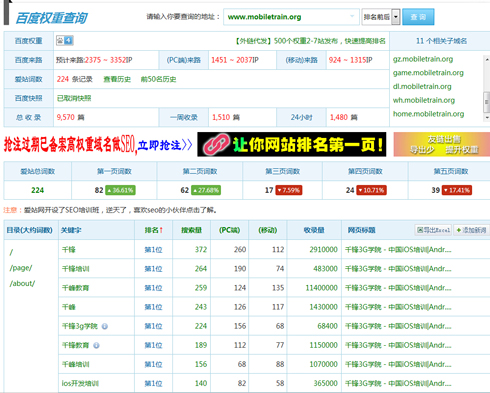This screenshot has width=490, height=393.
Task: Open page title link in 365000 row
Action: 398,383
